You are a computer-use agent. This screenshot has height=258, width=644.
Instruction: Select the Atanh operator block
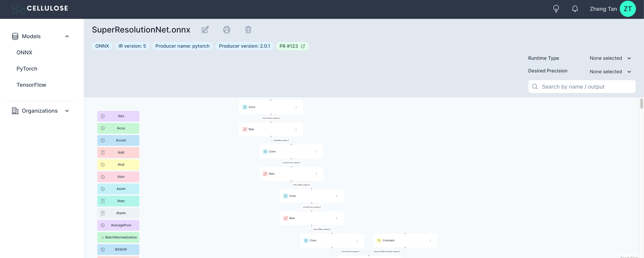118,213
